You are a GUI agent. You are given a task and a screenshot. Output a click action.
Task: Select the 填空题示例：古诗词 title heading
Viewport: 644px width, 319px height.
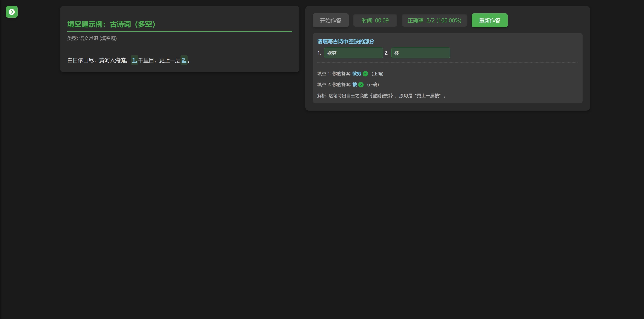click(x=111, y=24)
